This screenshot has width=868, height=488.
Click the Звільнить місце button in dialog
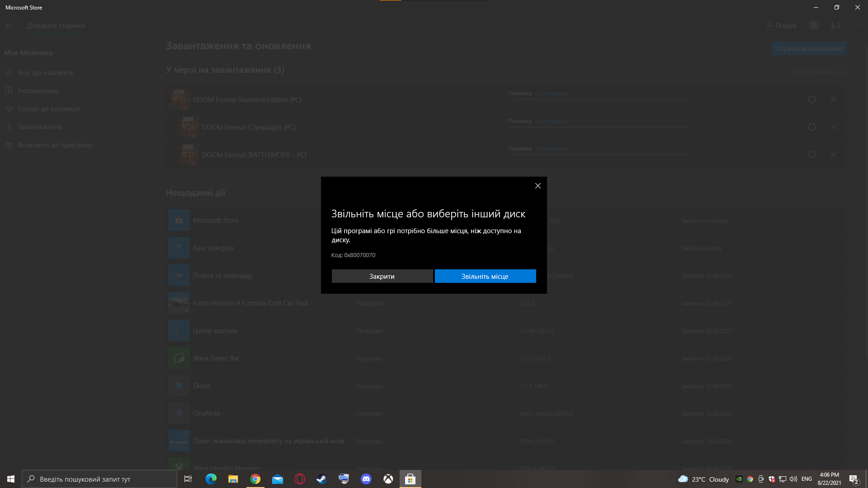(x=485, y=276)
